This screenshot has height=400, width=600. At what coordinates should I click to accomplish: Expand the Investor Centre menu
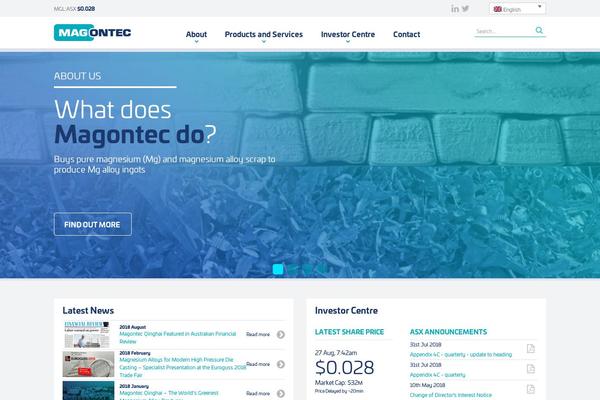tap(348, 35)
